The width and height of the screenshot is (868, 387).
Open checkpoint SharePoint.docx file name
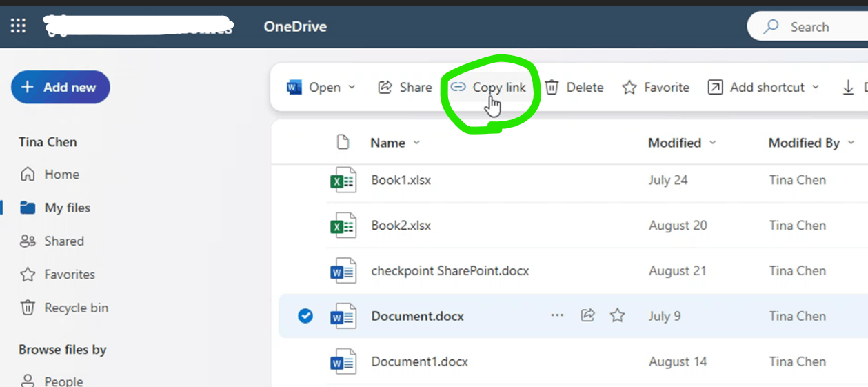tap(450, 271)
